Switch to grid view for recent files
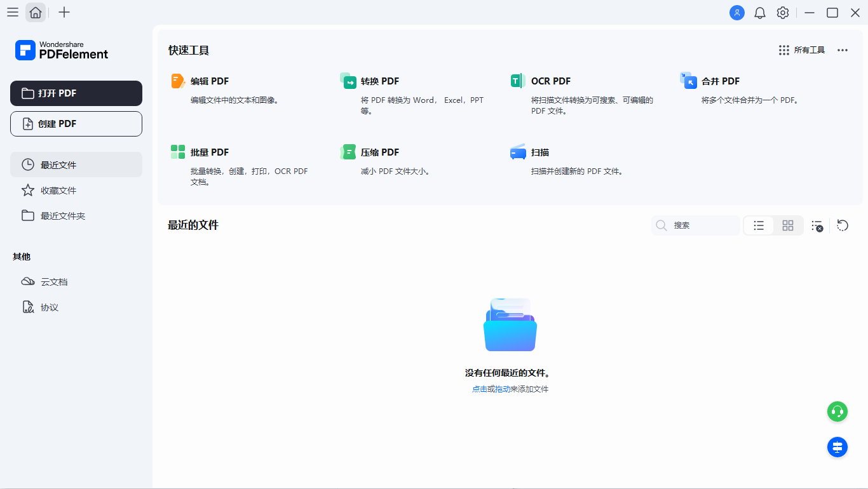 tap(788, 225)
